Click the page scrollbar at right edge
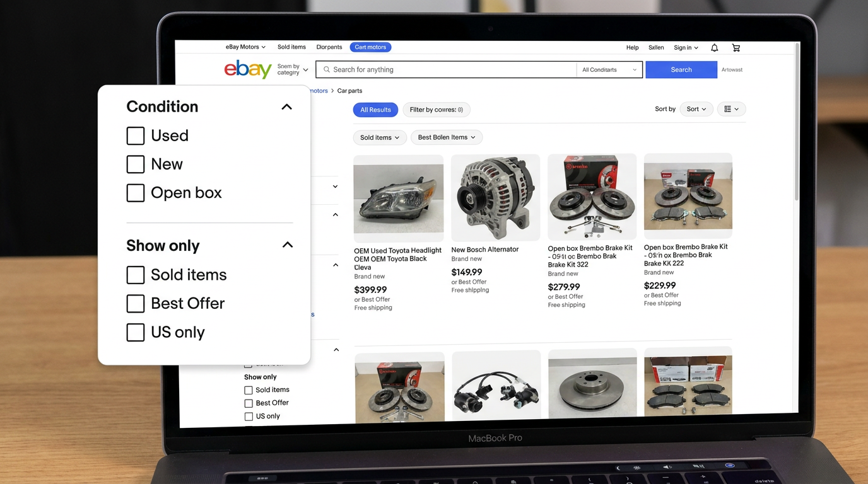Image resolution: width=868 pixels, height=484 pixels. [x=797, y=122]
